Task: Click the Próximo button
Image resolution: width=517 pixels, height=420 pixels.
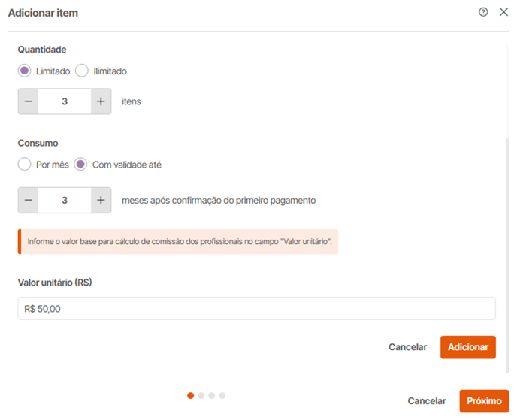Action: (x=484, y=401)
